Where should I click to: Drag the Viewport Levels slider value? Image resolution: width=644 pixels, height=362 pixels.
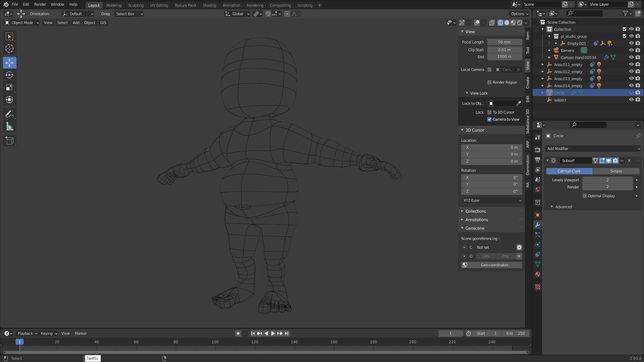click(x=607, y=180)
